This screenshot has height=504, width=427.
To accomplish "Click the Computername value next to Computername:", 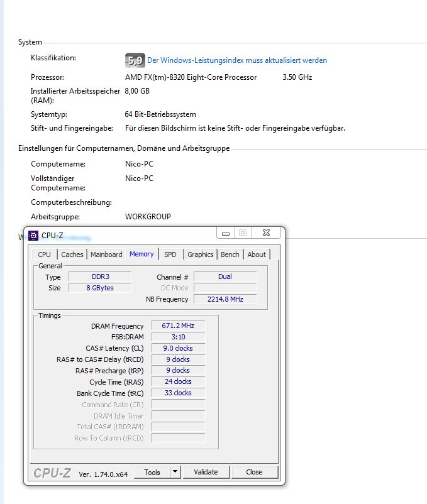I will pos(139,164).
